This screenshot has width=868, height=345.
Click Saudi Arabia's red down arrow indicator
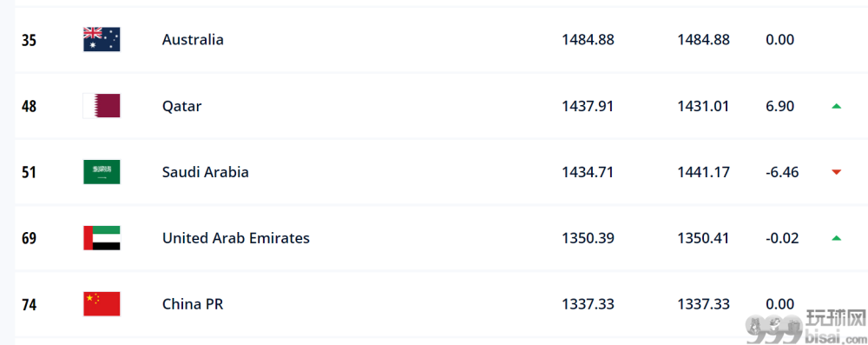point(836,172)
